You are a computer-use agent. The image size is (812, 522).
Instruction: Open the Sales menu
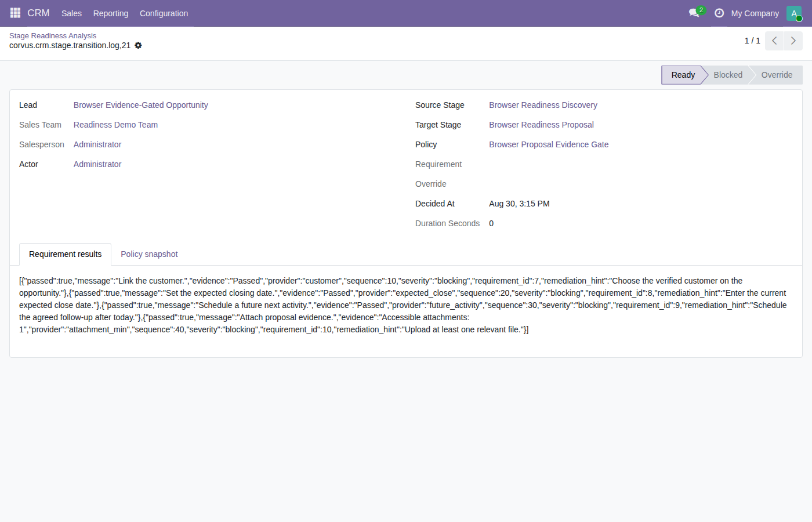71,13
